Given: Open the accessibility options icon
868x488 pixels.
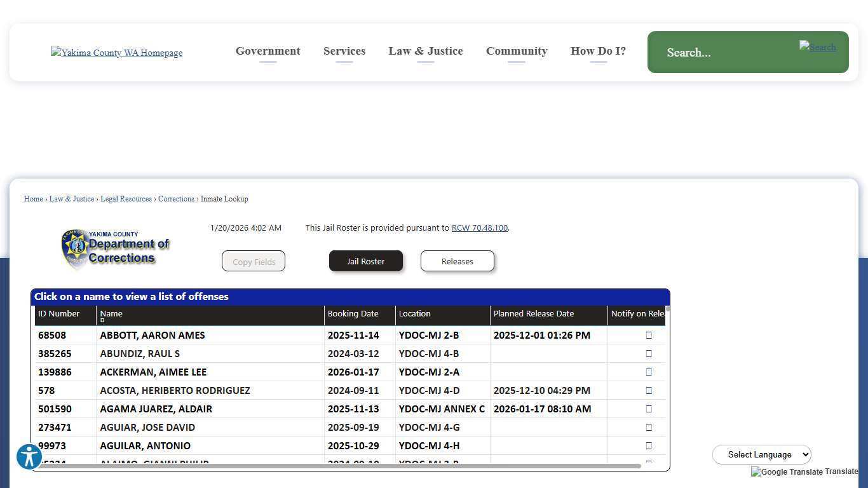Looking at the screenshot, I should 29,456.
